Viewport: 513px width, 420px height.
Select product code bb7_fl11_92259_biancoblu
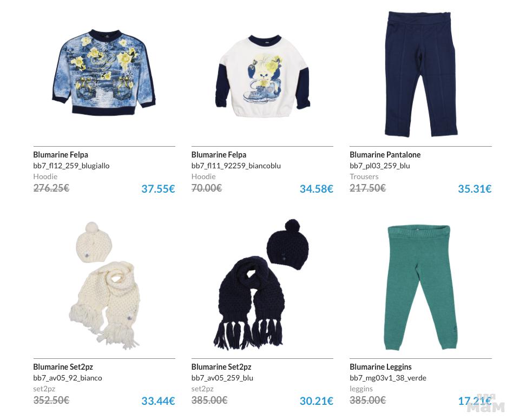click(x=236, y=166)
